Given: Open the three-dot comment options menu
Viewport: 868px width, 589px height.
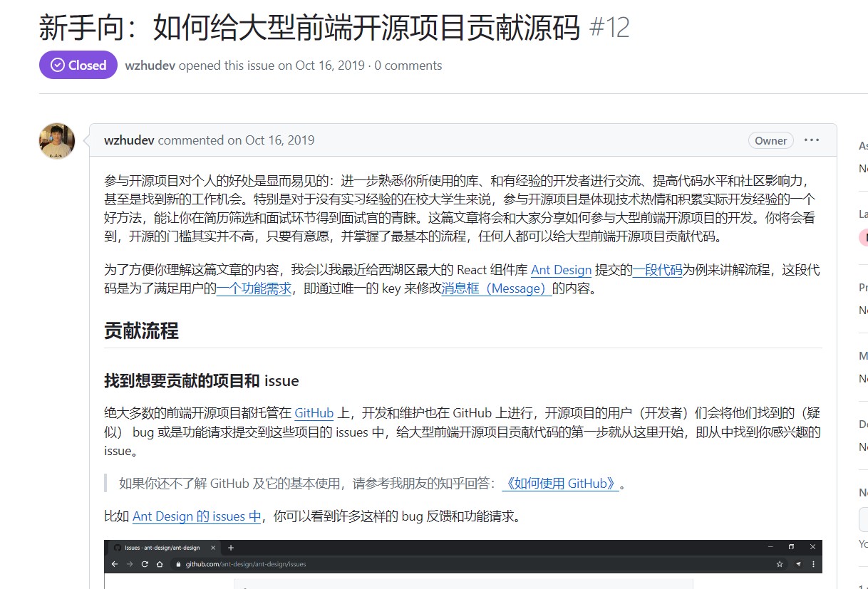Looking at the screenshot, I should (812, 140).
